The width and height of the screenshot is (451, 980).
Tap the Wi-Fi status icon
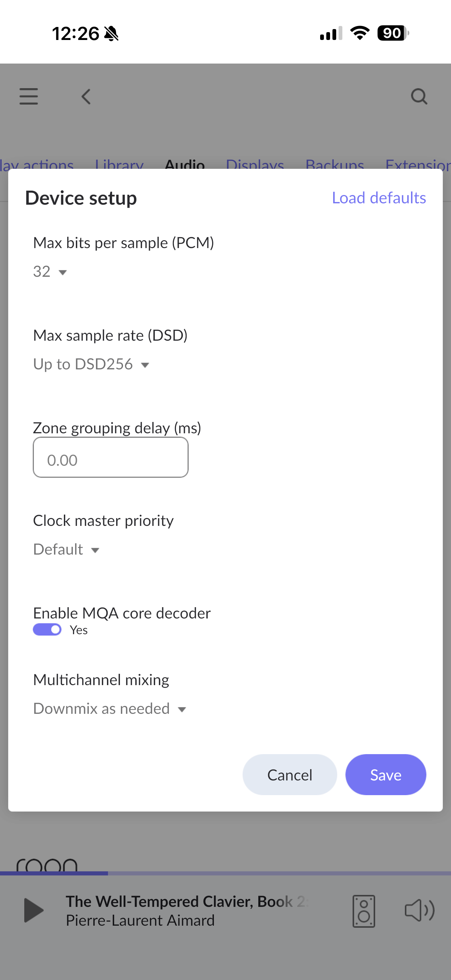(x=360, y=33)
